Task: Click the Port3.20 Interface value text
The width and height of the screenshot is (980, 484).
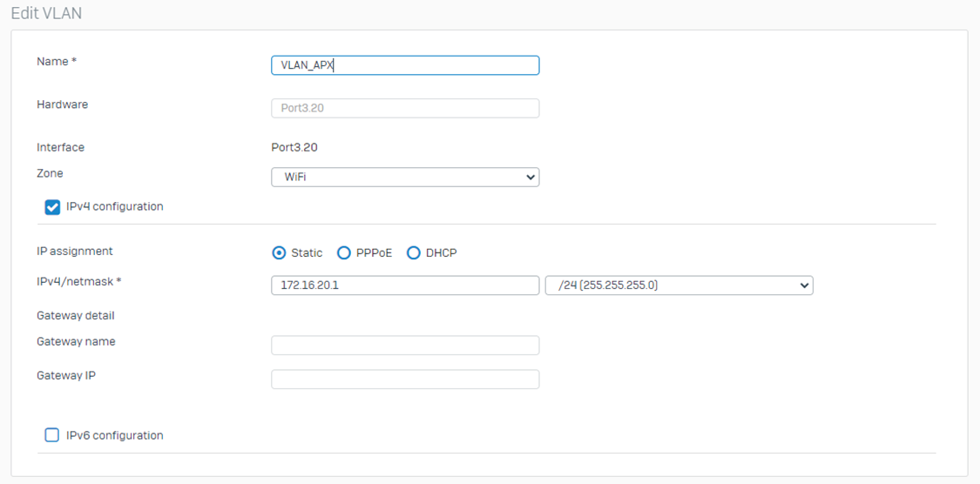Action: tap(294, 148)
